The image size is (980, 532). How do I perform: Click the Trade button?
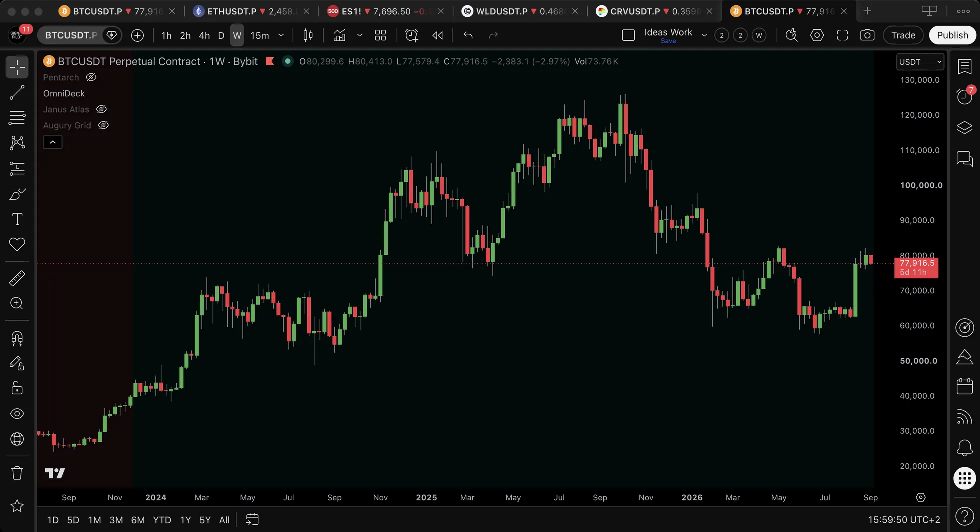[903, 35]
